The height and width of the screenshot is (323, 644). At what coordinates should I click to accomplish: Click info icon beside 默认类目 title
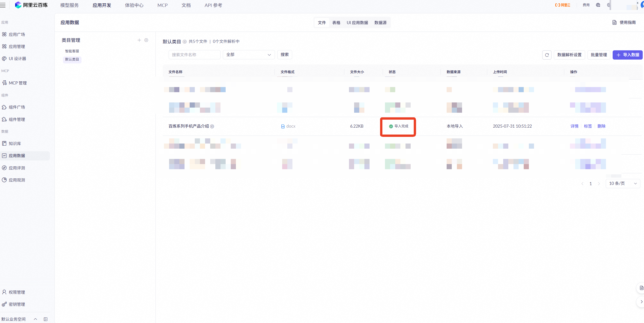coord(185,42)
